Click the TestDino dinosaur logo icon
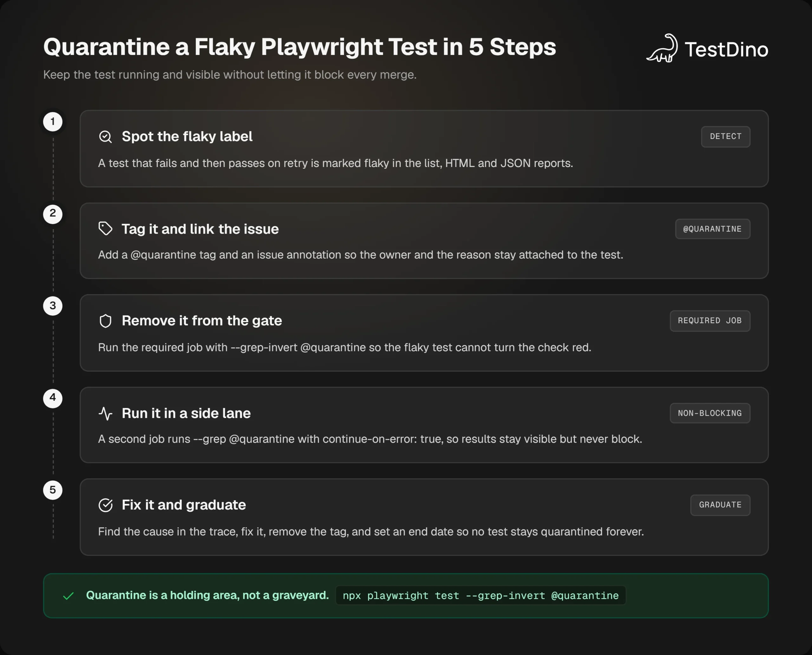The image size is (812, 655). [x=662, y=48]
